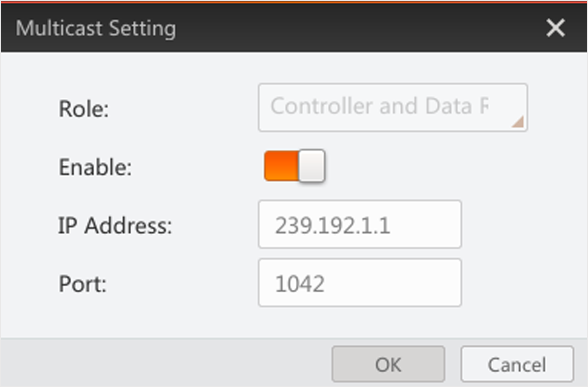Click the 'Port:' label
The width and height of the screenshot is (588, 387).
pyautogui.click(x=83, y=284)
